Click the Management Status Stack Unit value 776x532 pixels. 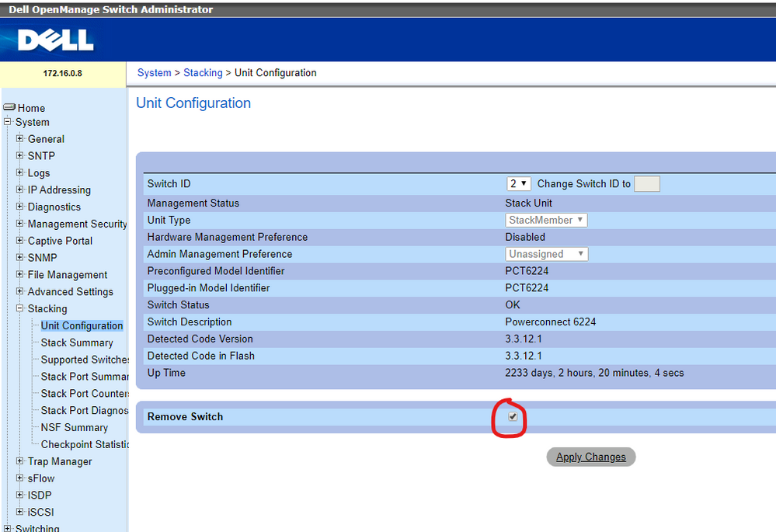[528, 203]
